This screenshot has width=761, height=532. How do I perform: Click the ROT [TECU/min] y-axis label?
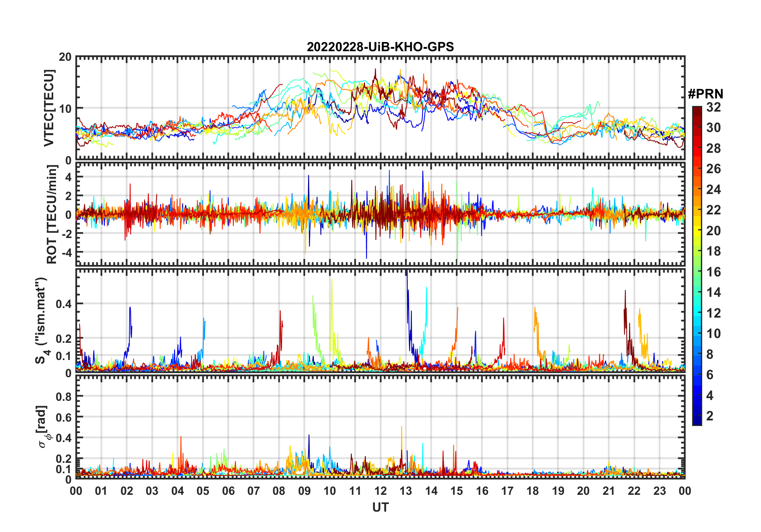52,214
